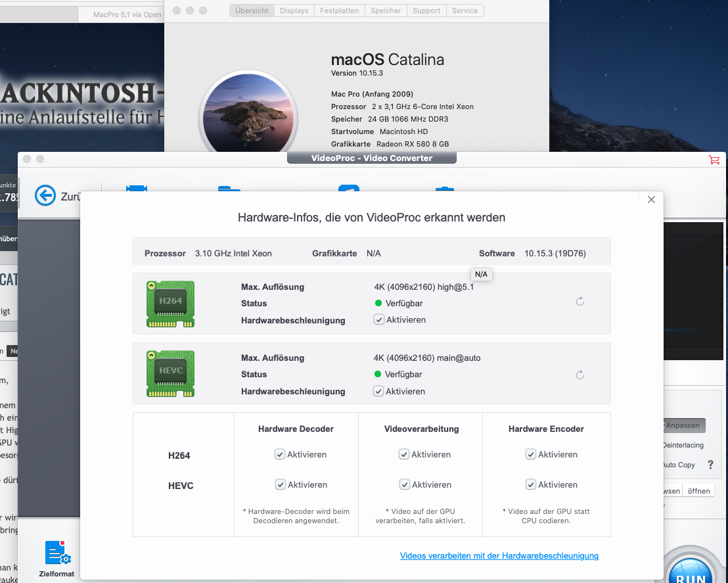Click the Speicher 24 GB 1066 MHz DDR3 text
The image size is (728, 583).
390,119
